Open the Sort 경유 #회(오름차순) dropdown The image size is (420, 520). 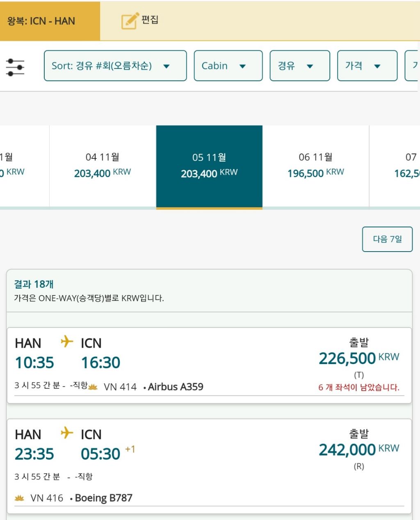[x=115, y=66]
